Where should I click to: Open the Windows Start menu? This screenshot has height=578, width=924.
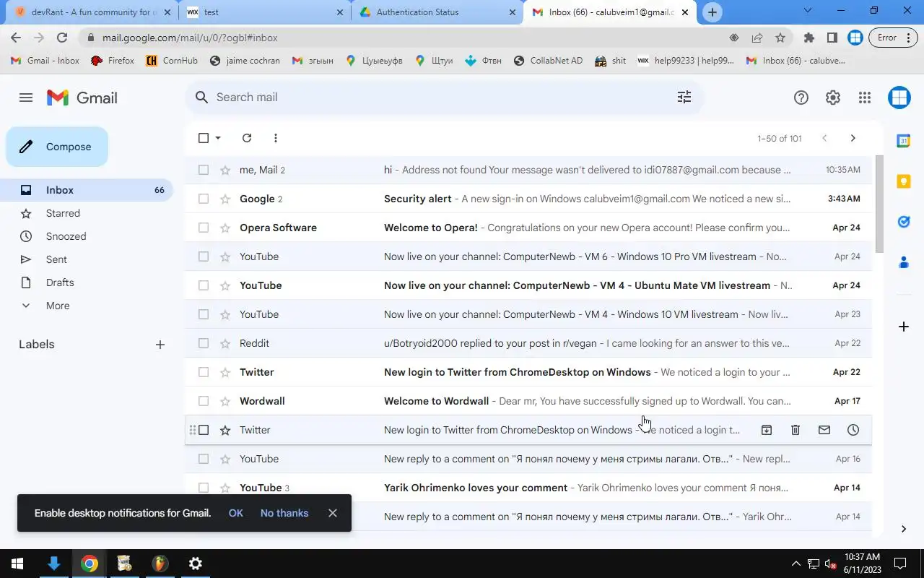[17, 564]
